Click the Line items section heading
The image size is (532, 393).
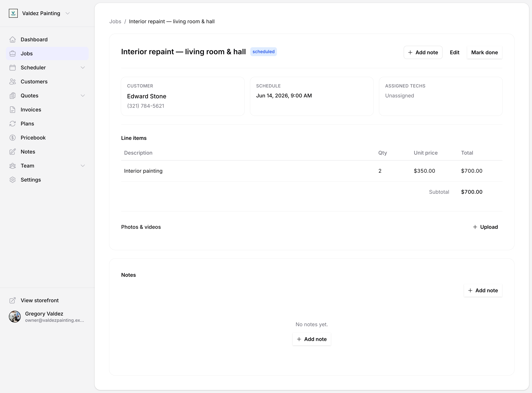(x=134, y=138)
